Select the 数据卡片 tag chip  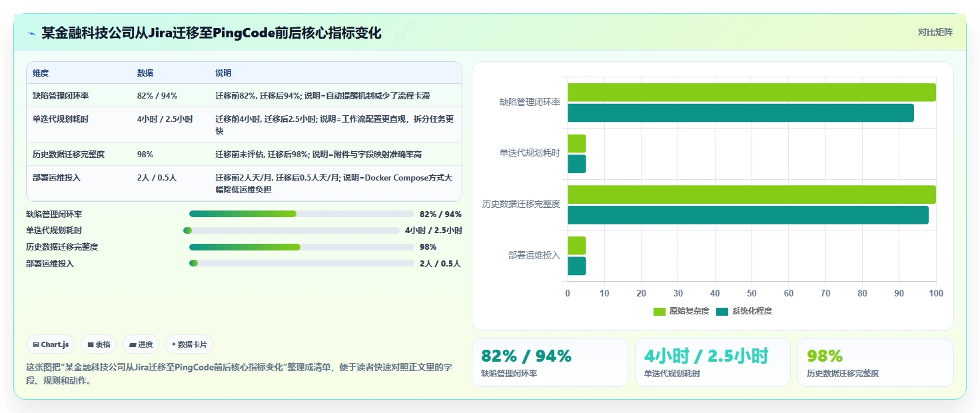point(189,344)
